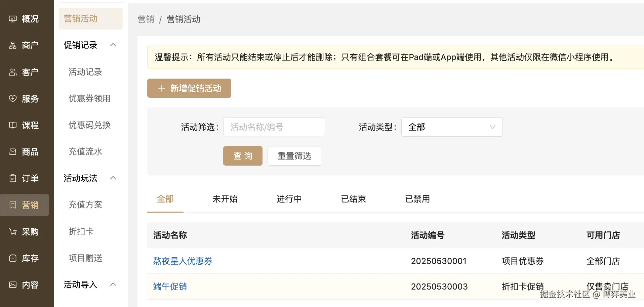Open the 活动类型 dropdown
This screenshot has height=307, width=644.
452,127
